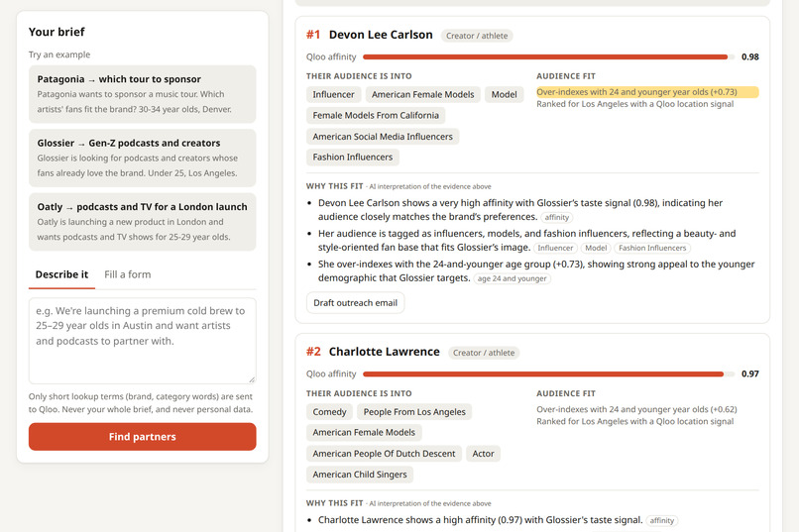Click highlighted Over-indexes +0.73 audience fit line

point(647,92)
